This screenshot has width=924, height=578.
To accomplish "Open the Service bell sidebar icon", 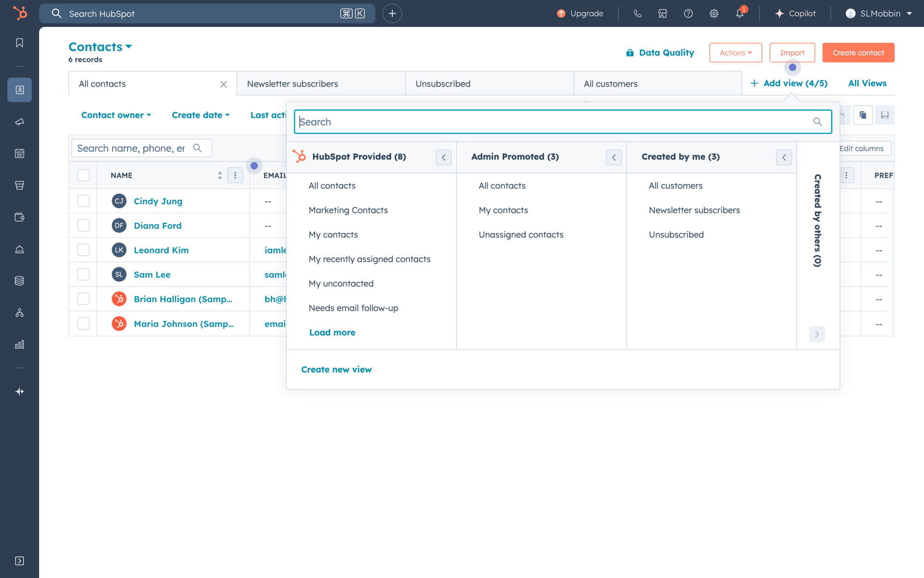I will 19,249.
